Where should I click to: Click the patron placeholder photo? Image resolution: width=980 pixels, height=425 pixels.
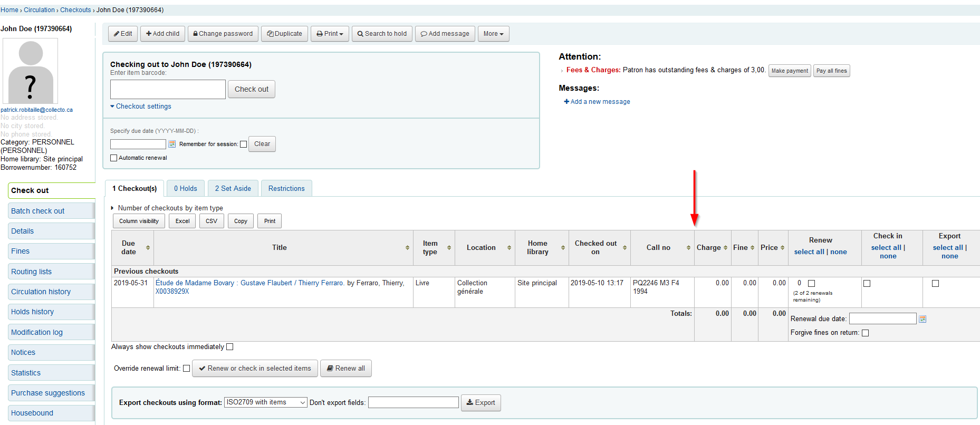point(31,71)
